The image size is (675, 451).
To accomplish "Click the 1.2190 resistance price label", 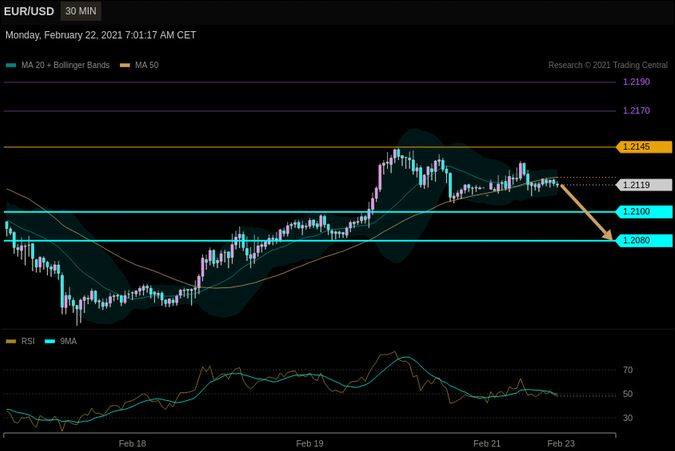I will 636,82.
